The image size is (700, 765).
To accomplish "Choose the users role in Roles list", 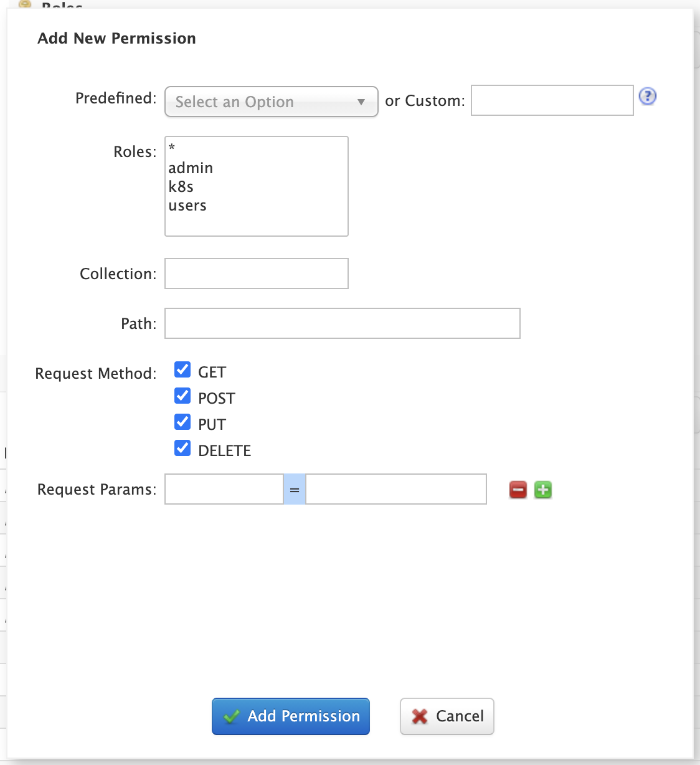I will tap(187, 206).
